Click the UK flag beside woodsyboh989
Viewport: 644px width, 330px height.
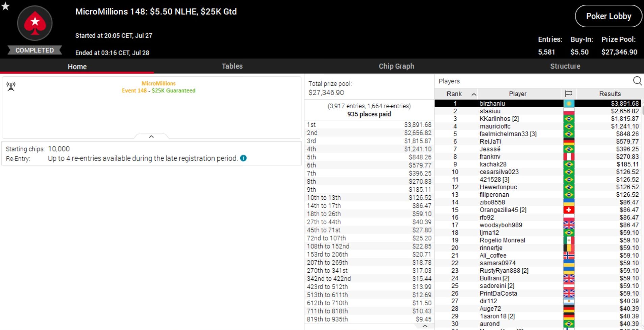pyautogui.click(x=569, y=225)
